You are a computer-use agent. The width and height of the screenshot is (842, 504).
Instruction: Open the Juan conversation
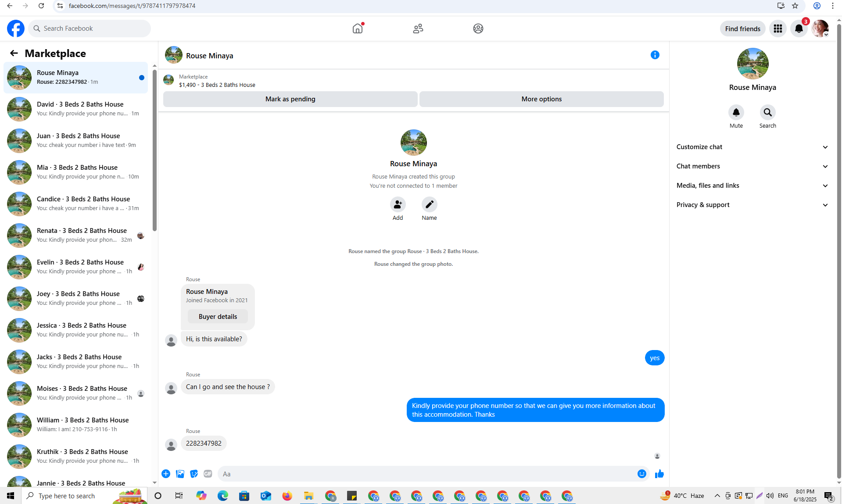pos(75,140)
